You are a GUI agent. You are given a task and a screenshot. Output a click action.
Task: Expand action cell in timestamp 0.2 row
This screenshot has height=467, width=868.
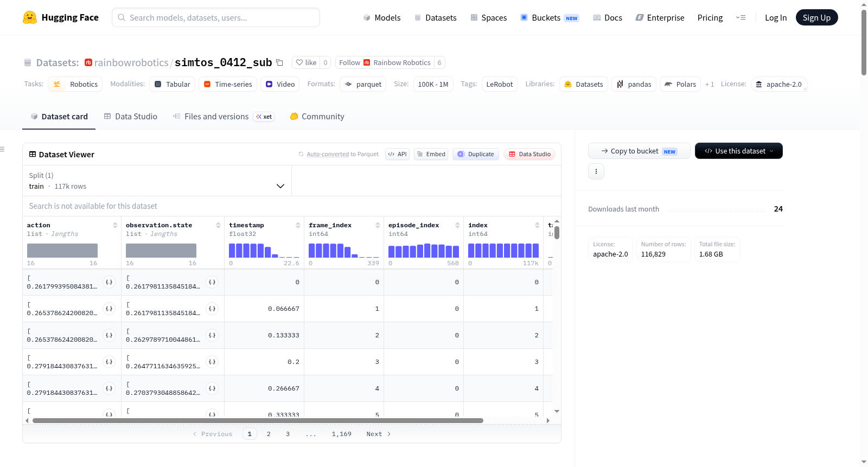click(109, 362)
